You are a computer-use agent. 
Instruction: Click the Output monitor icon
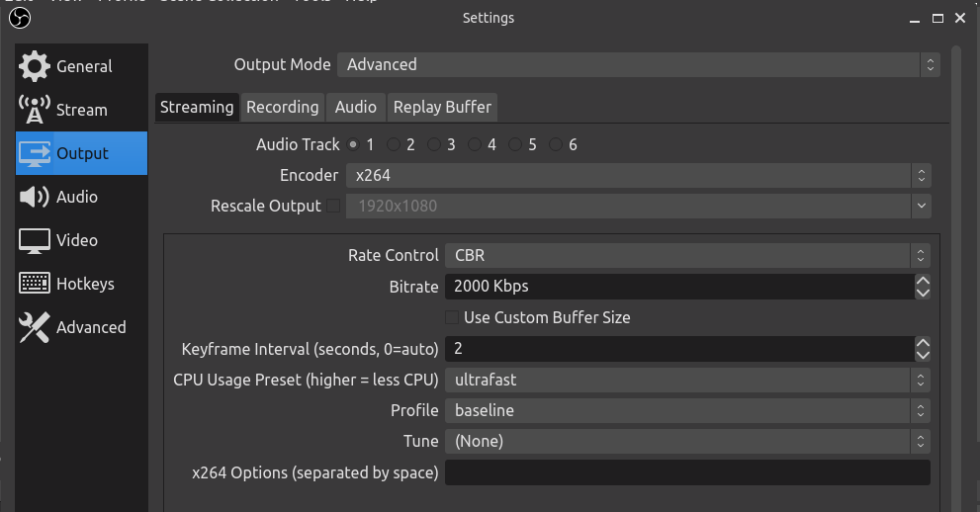(x=35, y=153)
